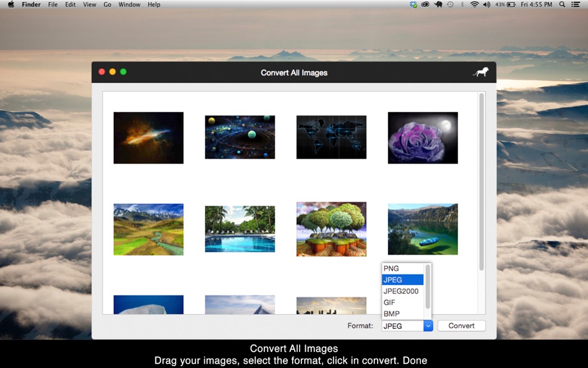Viewport: 588px width, 368px height.
Task: Click the Convert button
Action: click(x=461, y=325)
